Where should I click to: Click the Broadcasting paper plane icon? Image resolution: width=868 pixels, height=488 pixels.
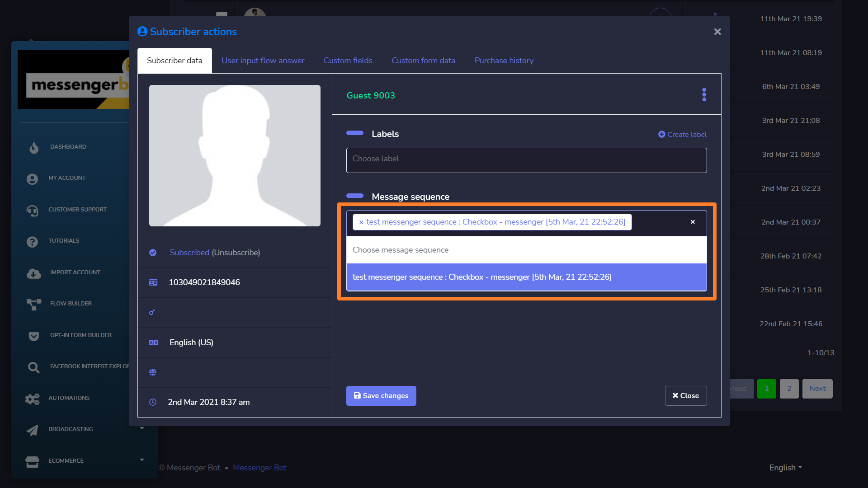32,430
